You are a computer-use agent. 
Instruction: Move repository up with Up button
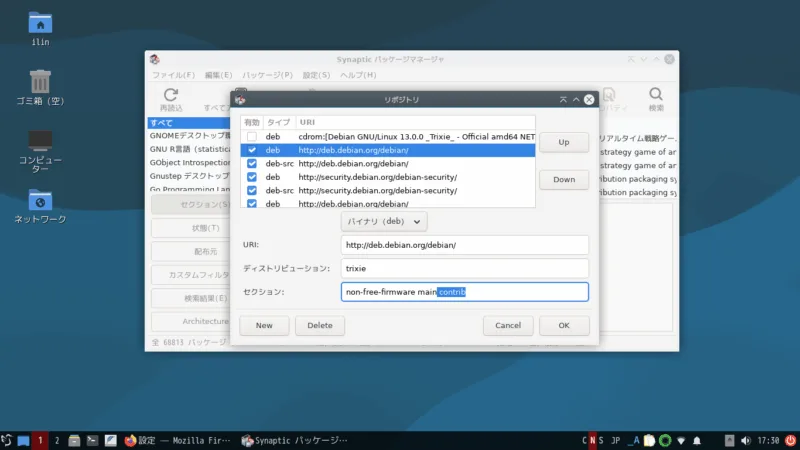point(564,142)
